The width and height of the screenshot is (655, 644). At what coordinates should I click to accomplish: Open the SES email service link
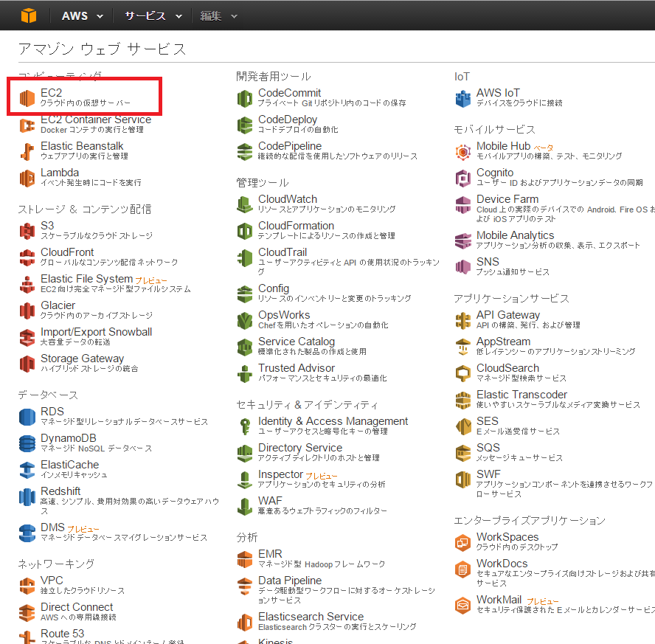488,421
